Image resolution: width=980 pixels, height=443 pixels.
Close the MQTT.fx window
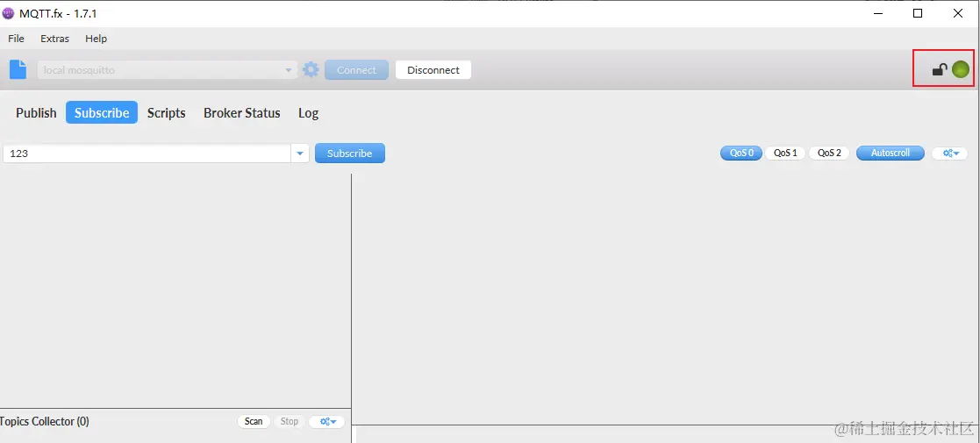point(957,13)
